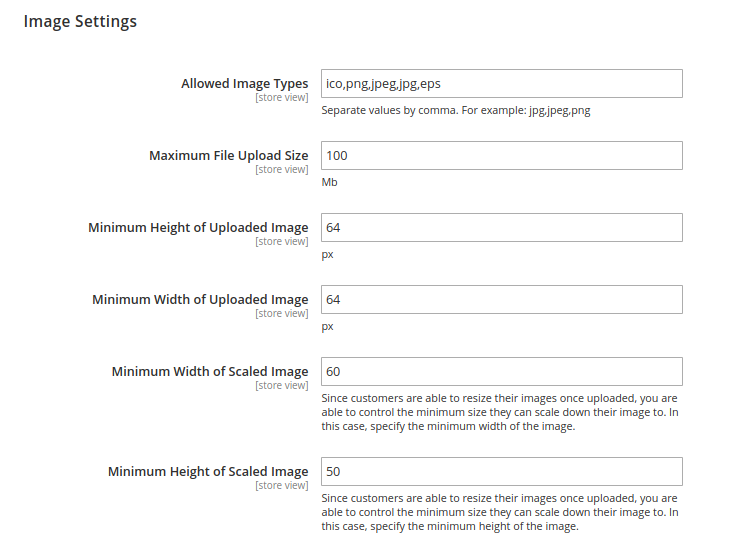Click the Maximum File Upload Size label
This screenshot has height=545, width=750.
pos(228,156)
